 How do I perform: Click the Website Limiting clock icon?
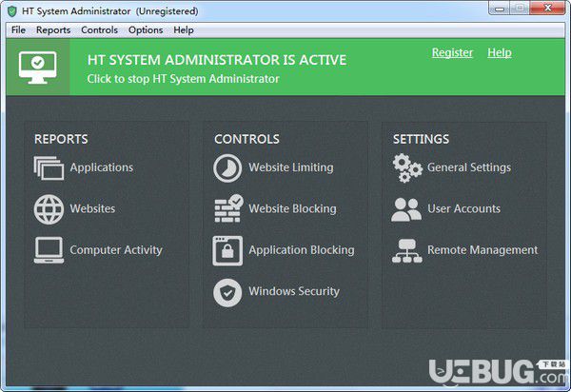click(x=227, y=168)
